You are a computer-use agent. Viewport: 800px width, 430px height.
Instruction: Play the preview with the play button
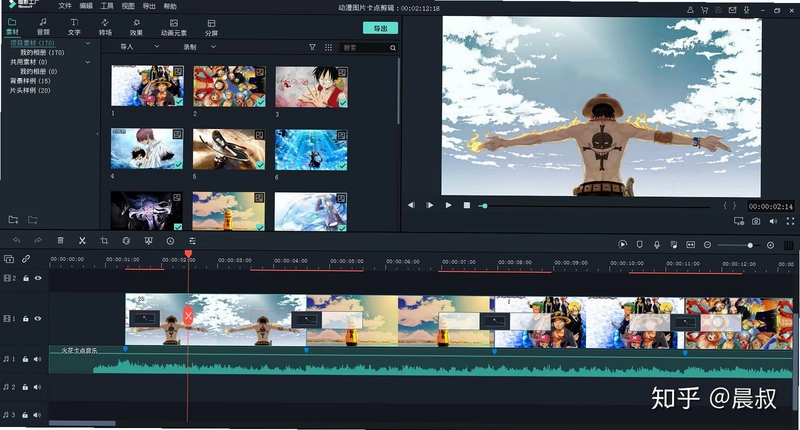point(448,205)
